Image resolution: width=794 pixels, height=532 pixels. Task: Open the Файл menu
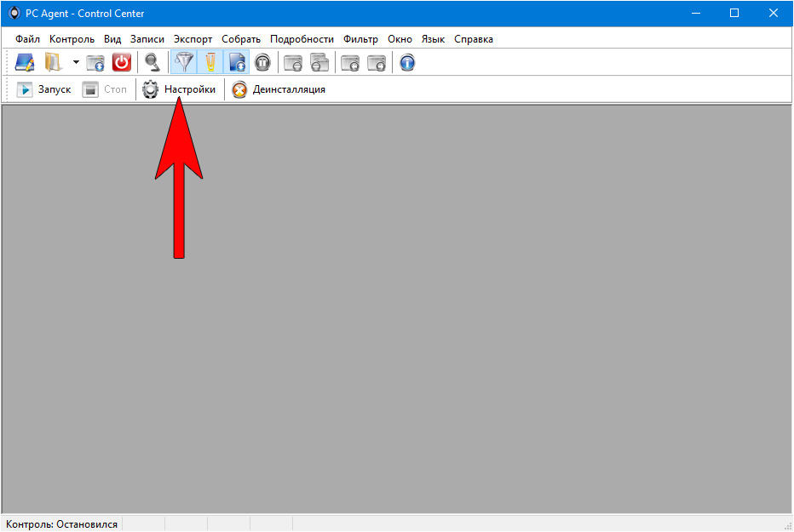[27, 39]
